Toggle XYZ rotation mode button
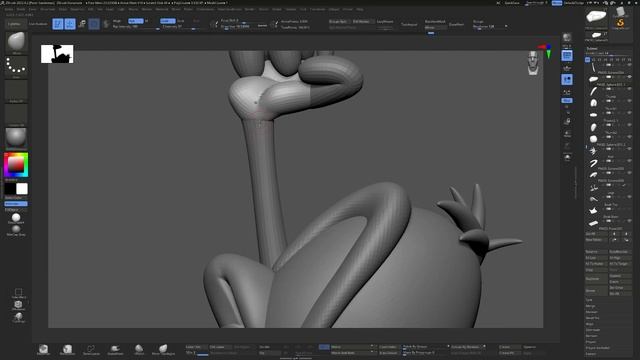Image resolution: width=640 pixels, height=360 pixels. [567, 100]
